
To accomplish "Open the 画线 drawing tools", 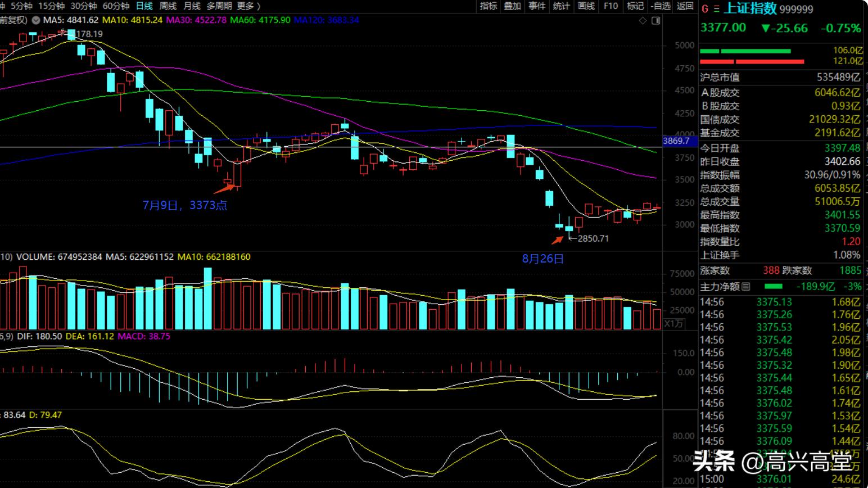I will pyautogui.click(x=586, y=6).
